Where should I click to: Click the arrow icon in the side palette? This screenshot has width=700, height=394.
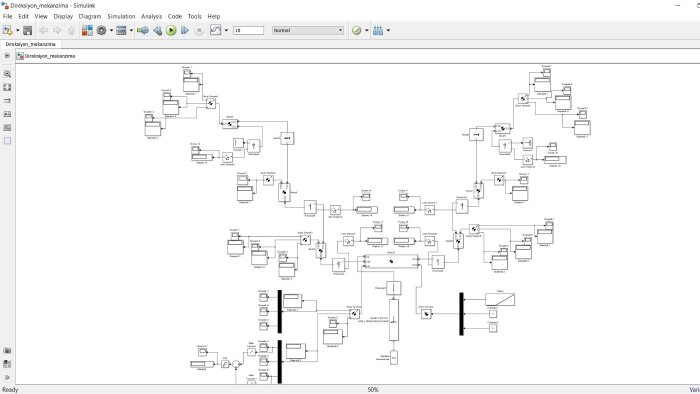coord(7,101)
